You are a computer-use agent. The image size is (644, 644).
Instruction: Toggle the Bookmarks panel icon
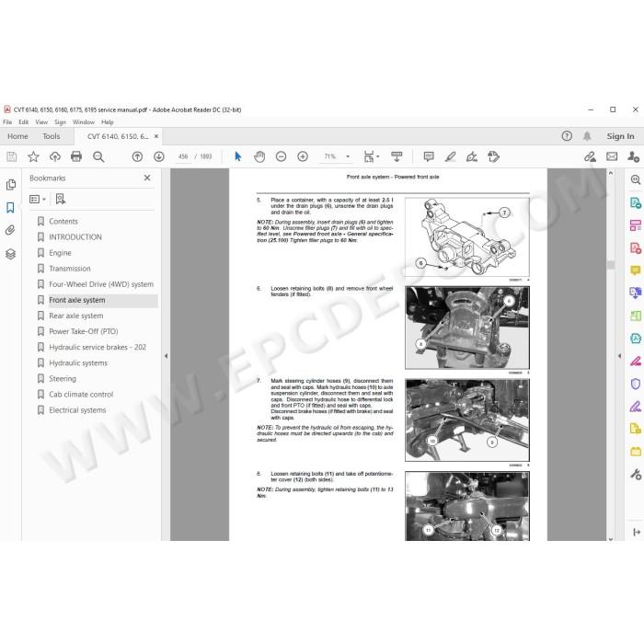pyautogui.click(x=11, y=207)
